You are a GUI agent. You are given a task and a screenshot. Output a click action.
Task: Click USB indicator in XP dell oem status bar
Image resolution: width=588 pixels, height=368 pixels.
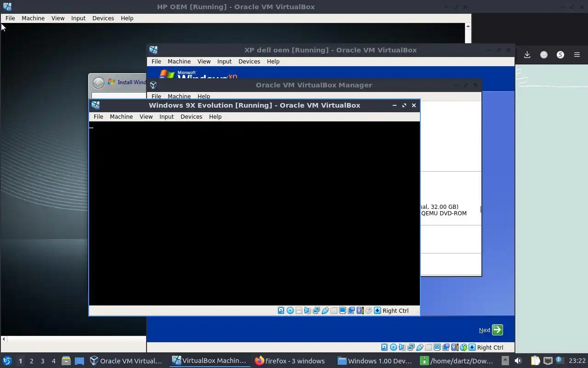click(419, 347)
